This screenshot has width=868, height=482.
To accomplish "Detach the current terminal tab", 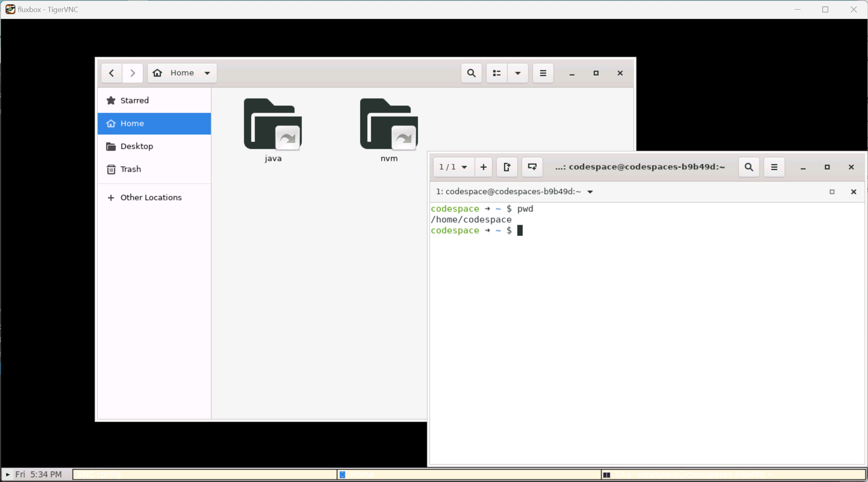I will [507, 167].
